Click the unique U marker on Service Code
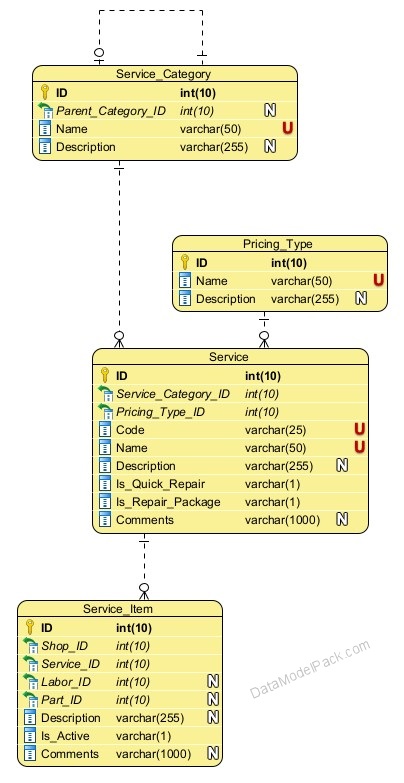Image resolution: width=404 pixels, height=783 pixels. [360, 429]
